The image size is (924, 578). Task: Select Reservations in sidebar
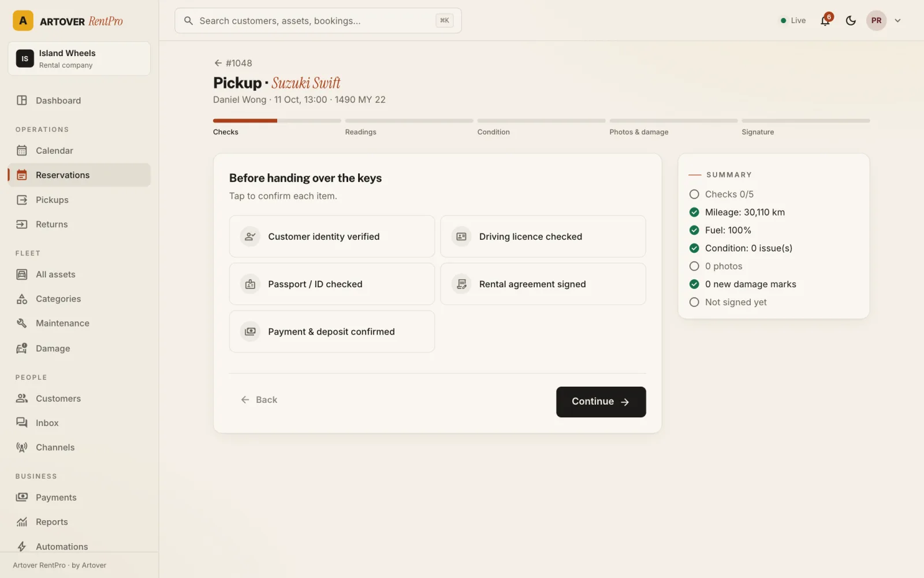(79, 175)
